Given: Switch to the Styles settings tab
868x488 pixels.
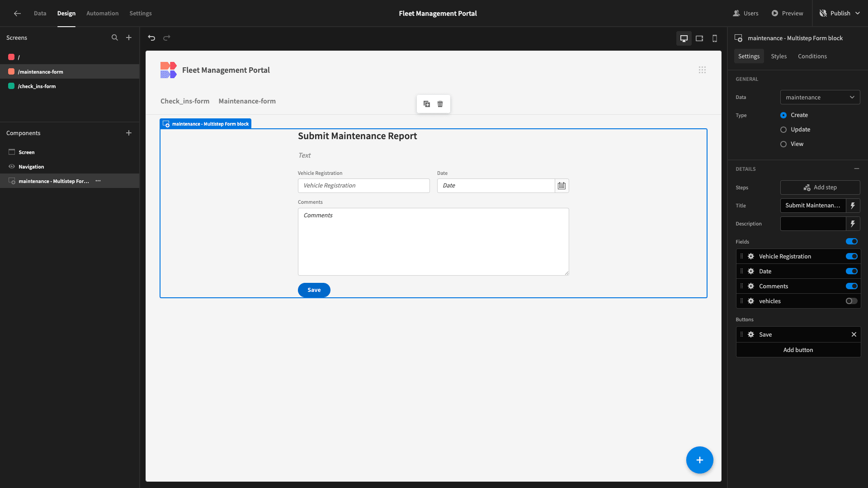Looking at the screenshot, I should click(x=778, y=56).
